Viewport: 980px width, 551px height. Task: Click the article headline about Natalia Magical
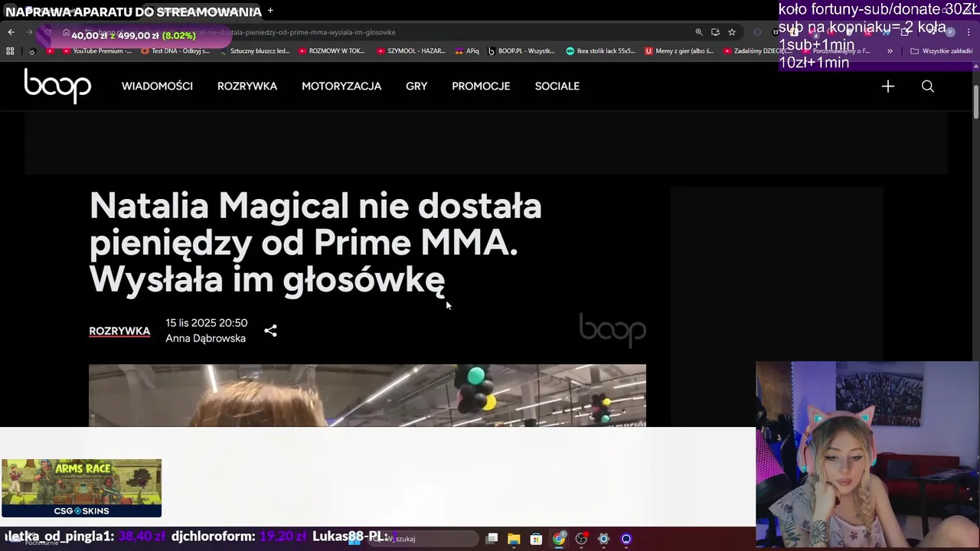pos(315,243)
